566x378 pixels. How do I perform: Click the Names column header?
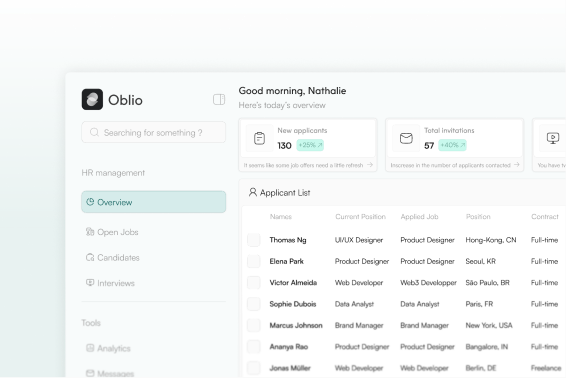(280, 217)
